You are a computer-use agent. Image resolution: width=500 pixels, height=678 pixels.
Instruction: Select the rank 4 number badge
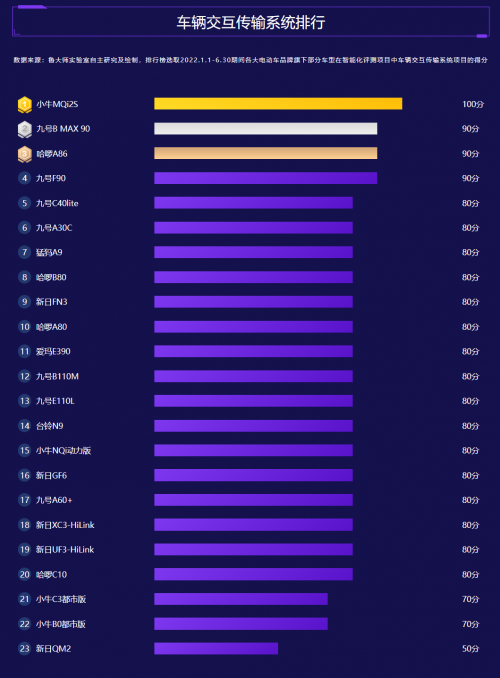point(25,178)
